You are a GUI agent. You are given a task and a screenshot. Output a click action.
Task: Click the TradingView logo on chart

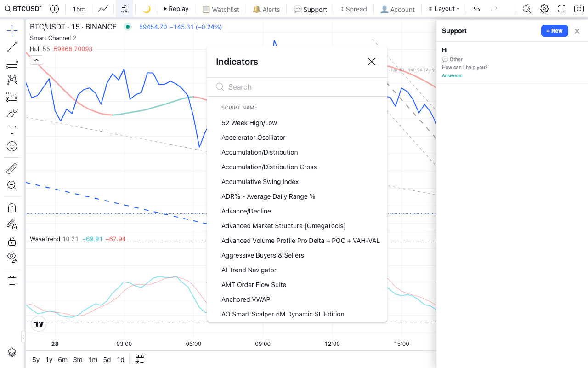pos(39,324)
